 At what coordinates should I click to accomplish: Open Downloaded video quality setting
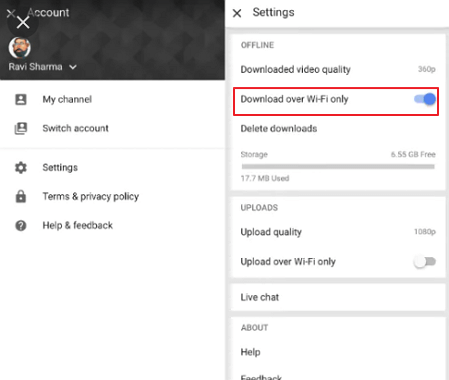[x=338, y=69]
